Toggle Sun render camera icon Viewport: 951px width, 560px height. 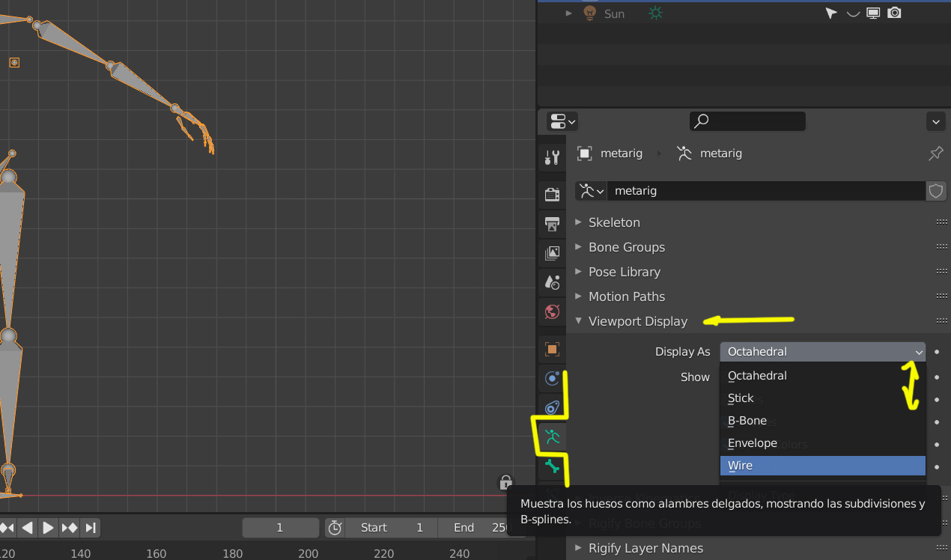[894, 13]
